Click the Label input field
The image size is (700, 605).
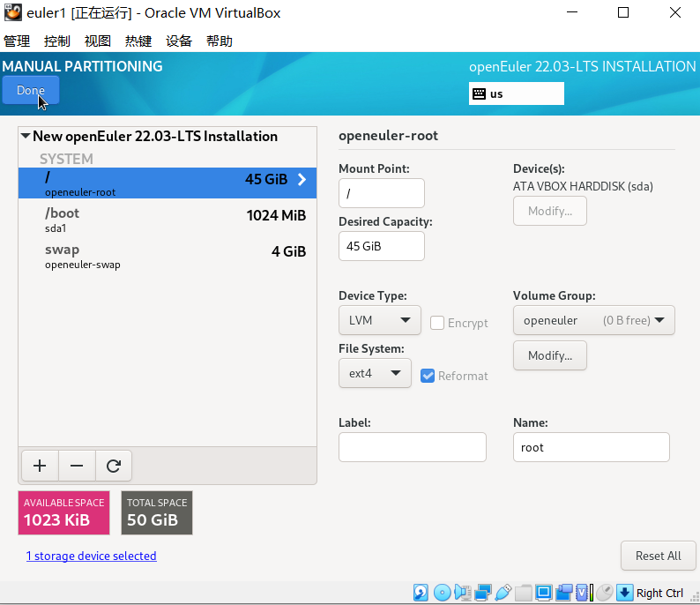[412, 447]
